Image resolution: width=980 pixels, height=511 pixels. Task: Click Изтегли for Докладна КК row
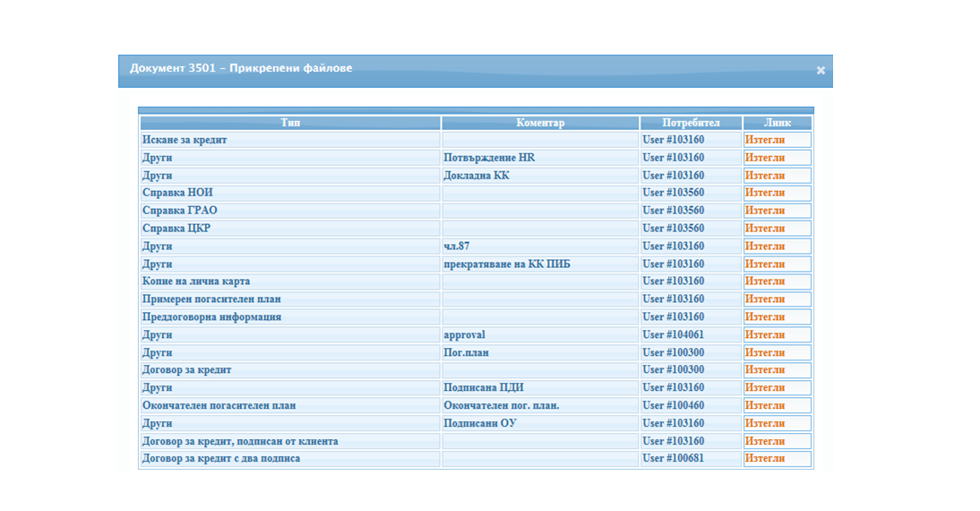click(764, 176)
